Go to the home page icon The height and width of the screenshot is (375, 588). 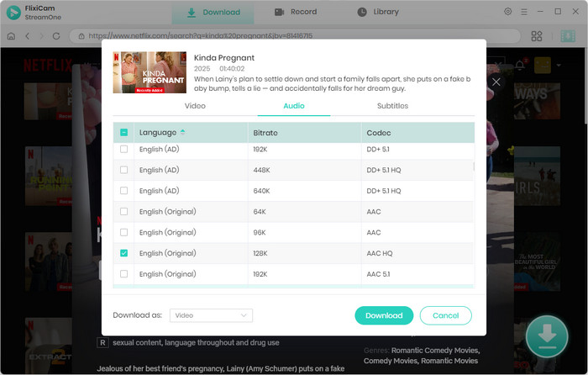(x=11, y=36)
